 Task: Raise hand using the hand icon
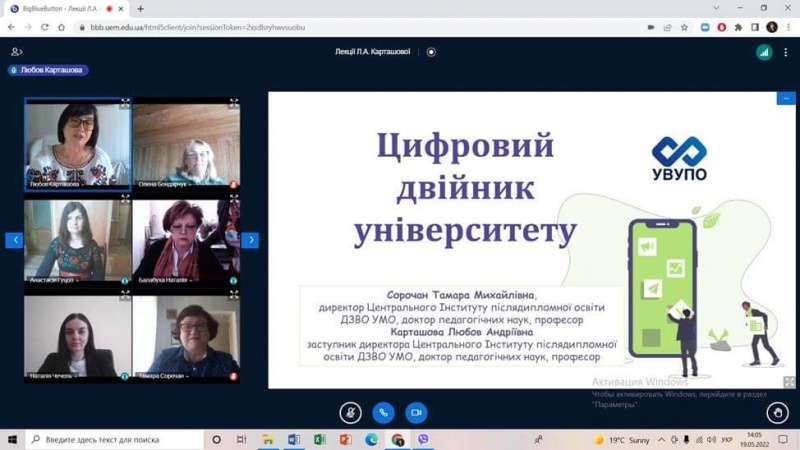(x=778, y=412)
